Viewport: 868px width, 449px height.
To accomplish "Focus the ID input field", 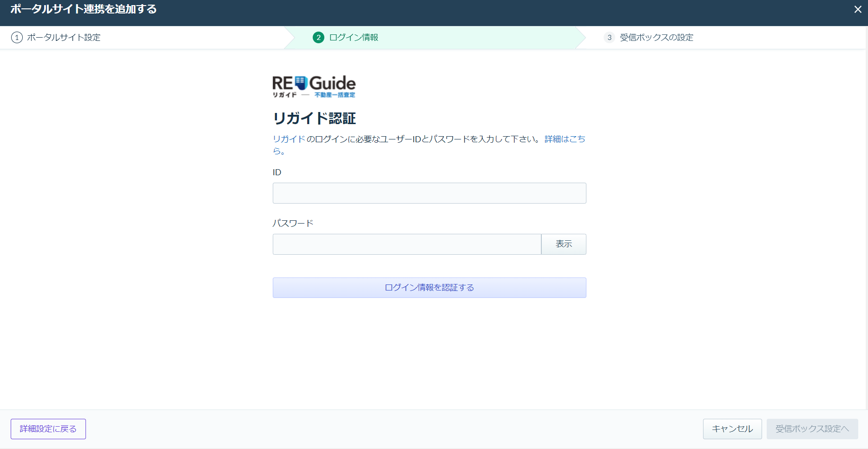I will click(429, 193).
